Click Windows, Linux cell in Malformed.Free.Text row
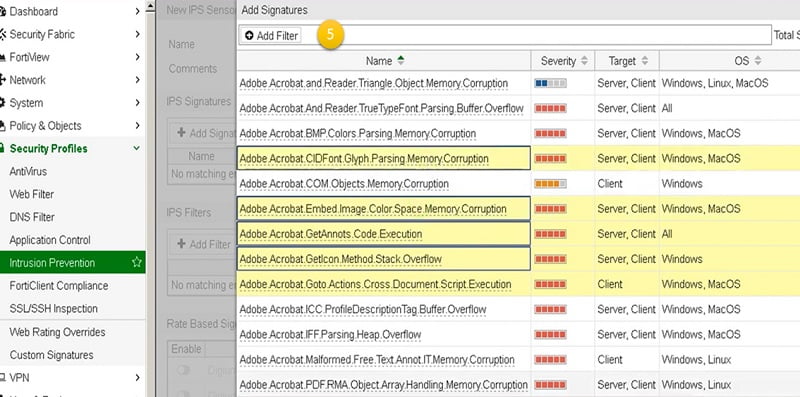Image resolution: width=800 pixels, height=397 pixels. click(696, 359)
